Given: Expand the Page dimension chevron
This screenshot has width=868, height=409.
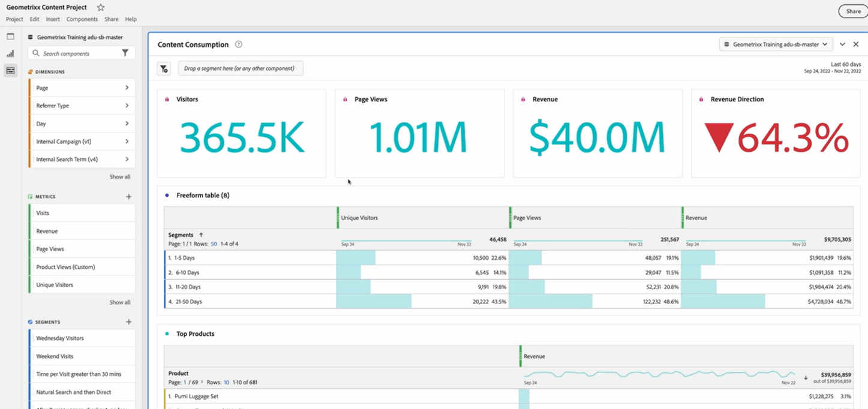Looking at the screenshot, I should click(x=127, y=88).
